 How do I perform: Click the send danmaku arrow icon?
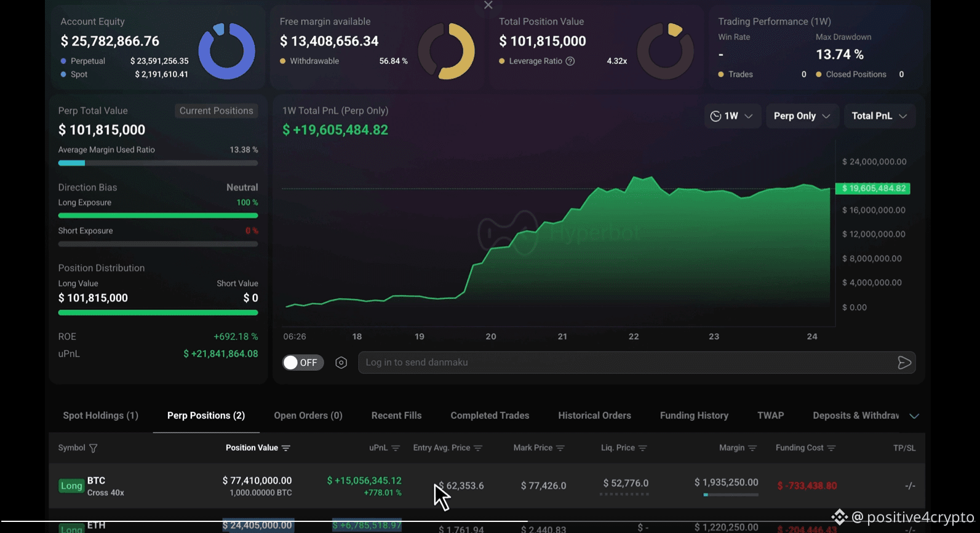click(x=904, y=363)
